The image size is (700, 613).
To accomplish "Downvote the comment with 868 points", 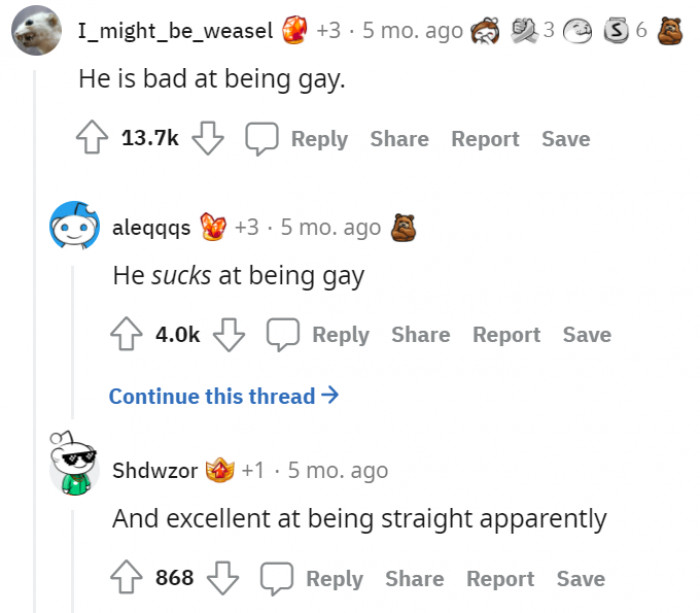I will point(223,578).
